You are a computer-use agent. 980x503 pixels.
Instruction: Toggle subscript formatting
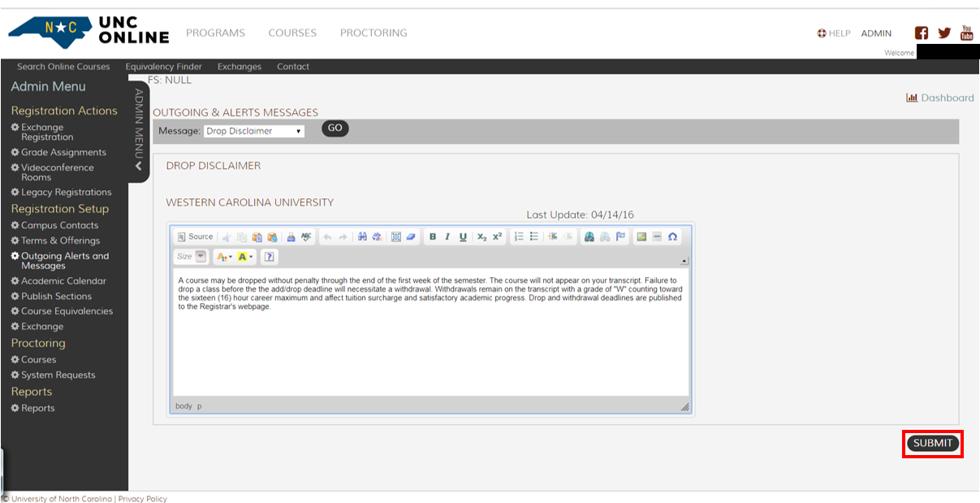[x=482, y=236]
